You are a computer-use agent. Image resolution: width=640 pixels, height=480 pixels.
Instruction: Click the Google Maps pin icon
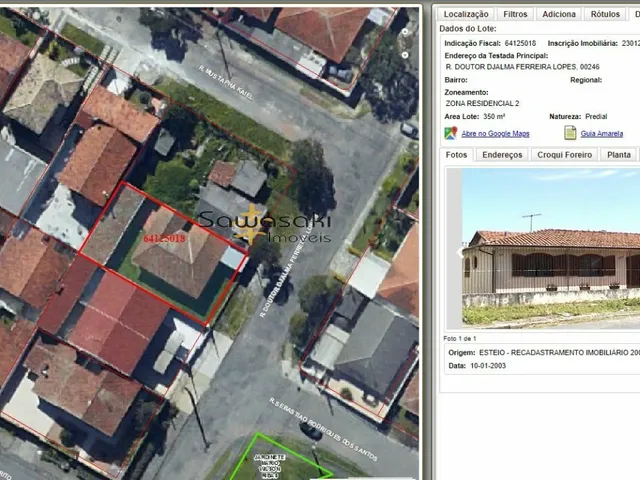tap(451, 133)
